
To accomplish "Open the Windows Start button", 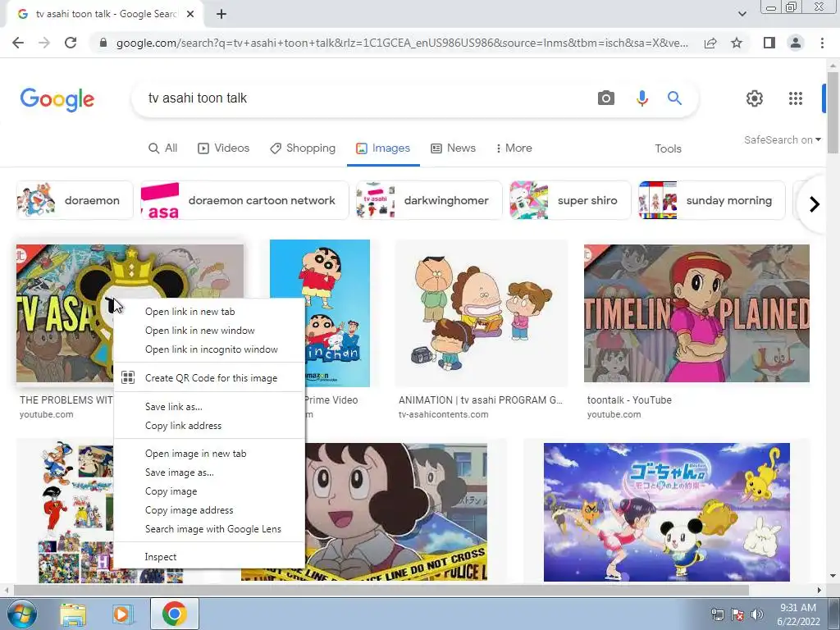I will [x=21, y=614].
